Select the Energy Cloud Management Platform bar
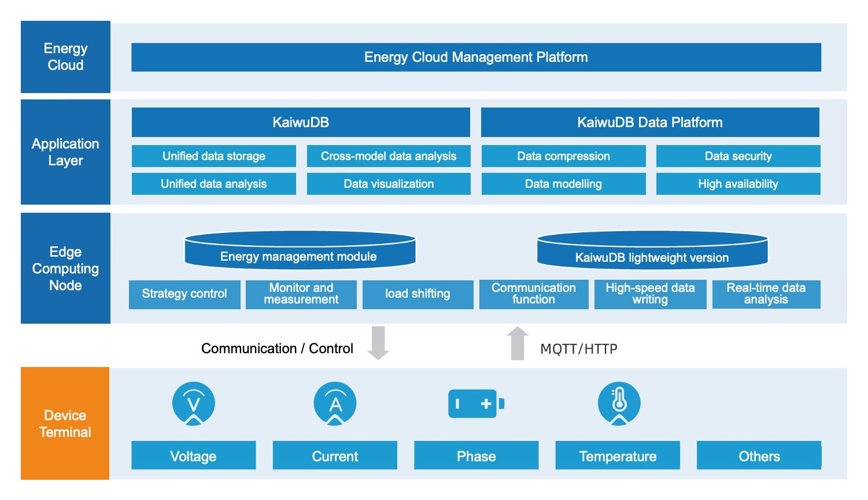 click(476, 57)
